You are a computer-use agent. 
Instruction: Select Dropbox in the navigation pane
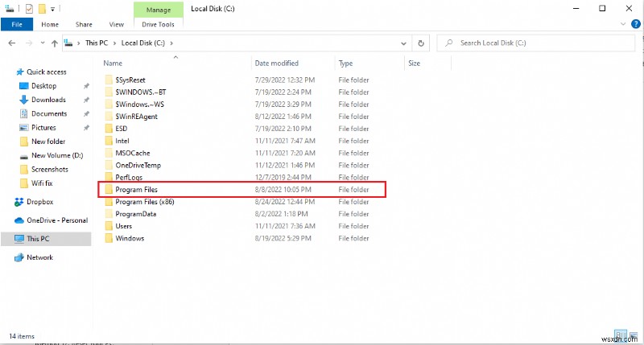click(x=39, y=202)
